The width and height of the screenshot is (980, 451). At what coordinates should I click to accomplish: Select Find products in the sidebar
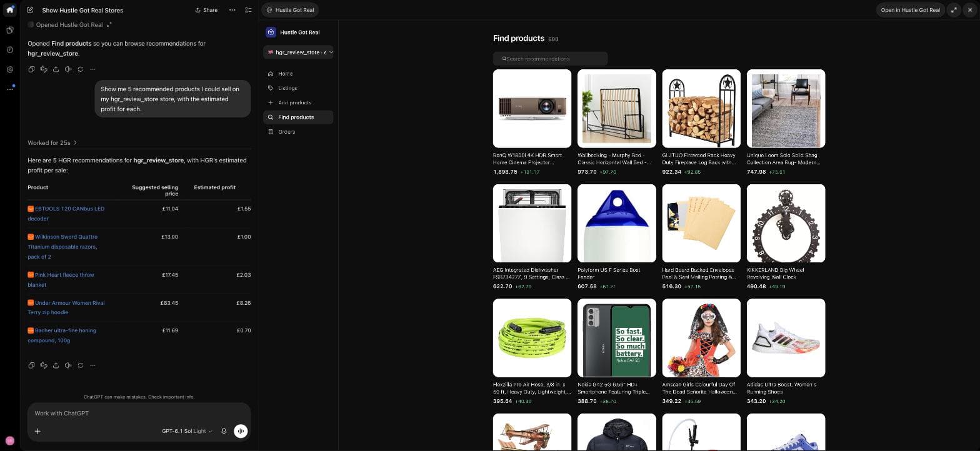pos(299,117)
